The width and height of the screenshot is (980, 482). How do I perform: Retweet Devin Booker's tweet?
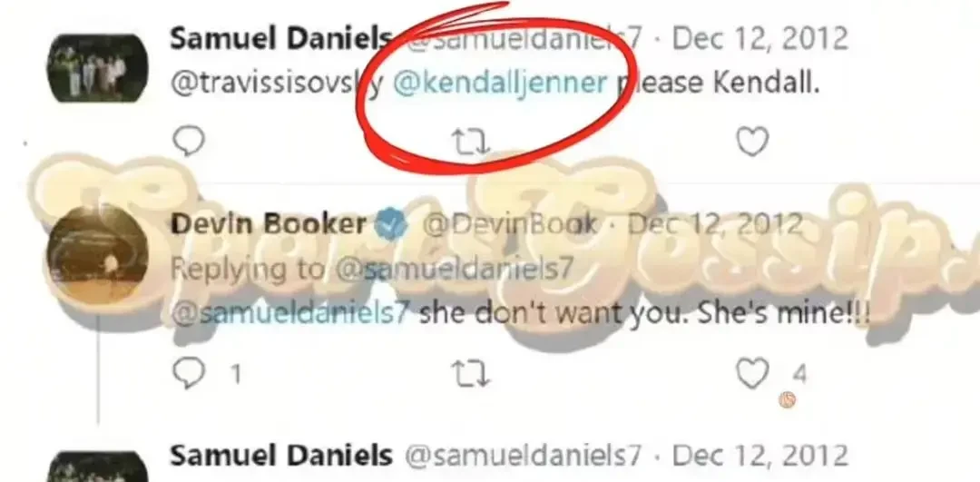(x=471, y=374)
